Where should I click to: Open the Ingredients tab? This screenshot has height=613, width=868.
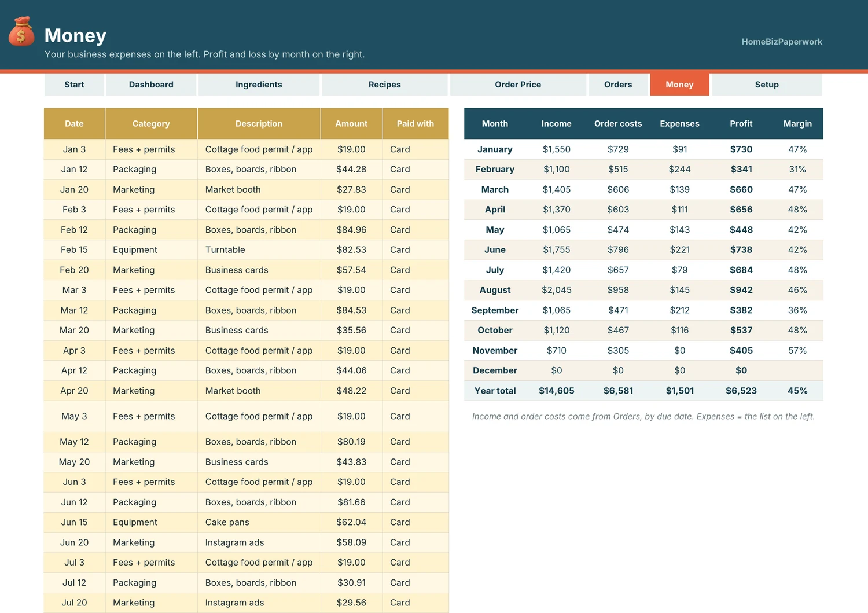[x=259, y=85]
